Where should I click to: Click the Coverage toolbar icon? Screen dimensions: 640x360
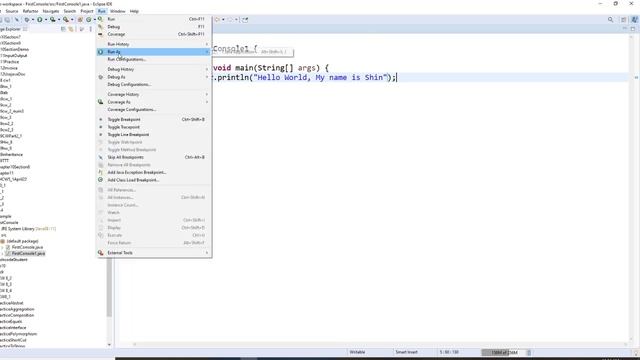click(53, 20)
